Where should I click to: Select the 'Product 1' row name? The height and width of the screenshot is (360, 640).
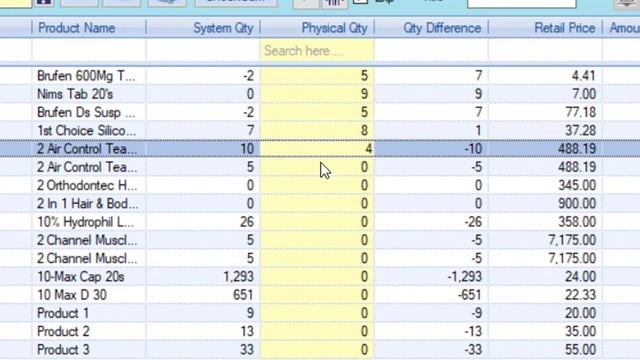pos(63,313)
